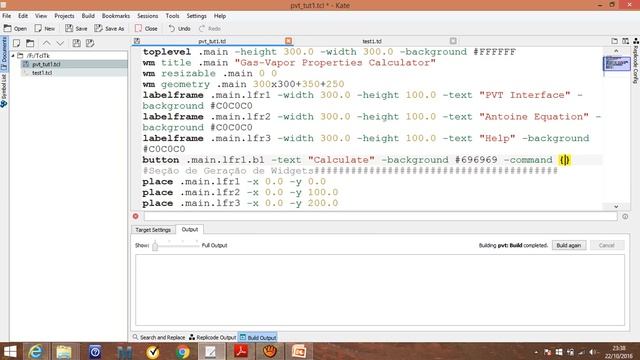Click inside the build output area
The height and width of the screenshot is (360, 640).
[x=380, y=290]
